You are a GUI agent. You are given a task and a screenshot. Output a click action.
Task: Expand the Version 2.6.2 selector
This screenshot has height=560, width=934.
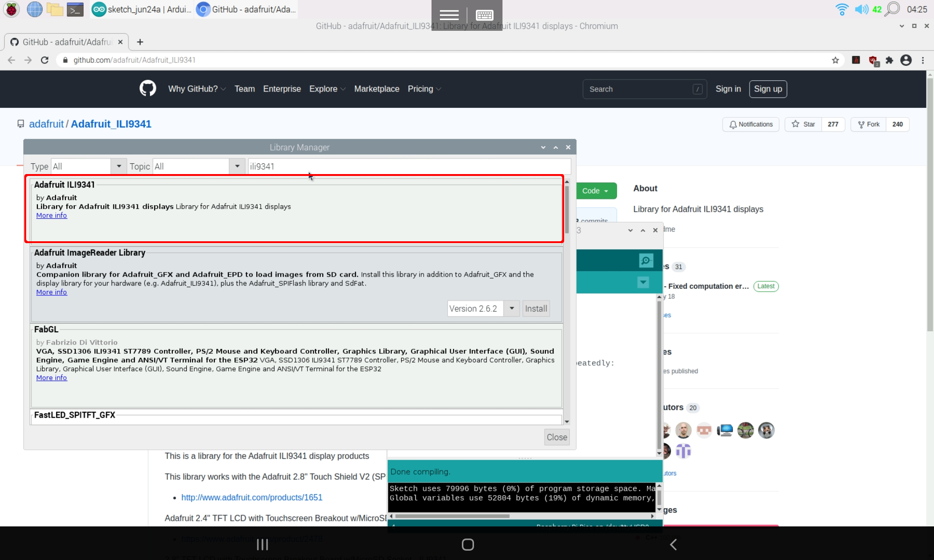click(x=512, y=308)
